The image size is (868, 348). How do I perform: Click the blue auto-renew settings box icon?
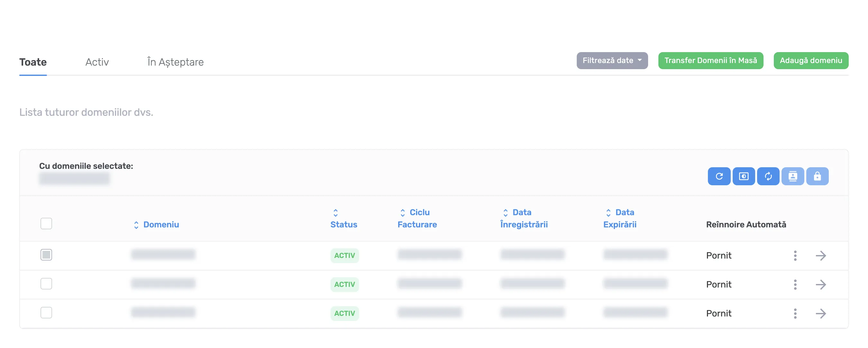743,176
